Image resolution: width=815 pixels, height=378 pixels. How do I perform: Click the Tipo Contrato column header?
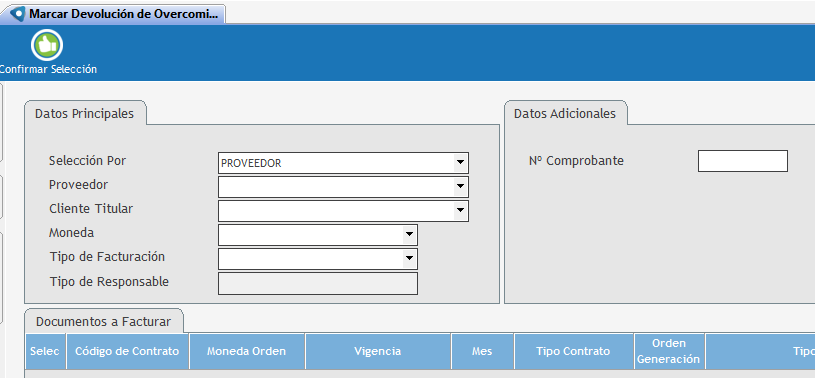pos(573,351)
